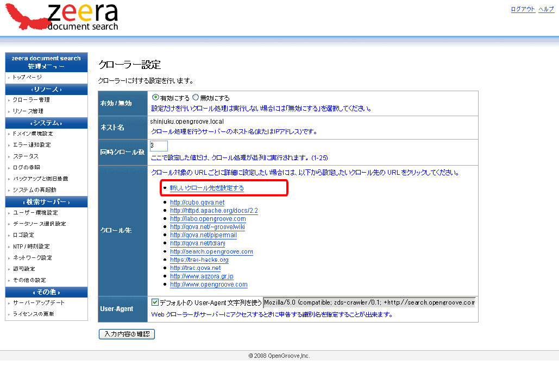Open the http://cubo.qova.net crawl target
This screenshot has width=559, height=392.
click(x=197, y=203)
